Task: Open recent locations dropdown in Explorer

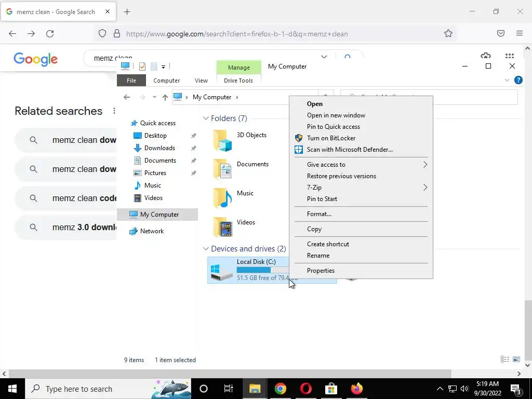Action: coord(154,97)
